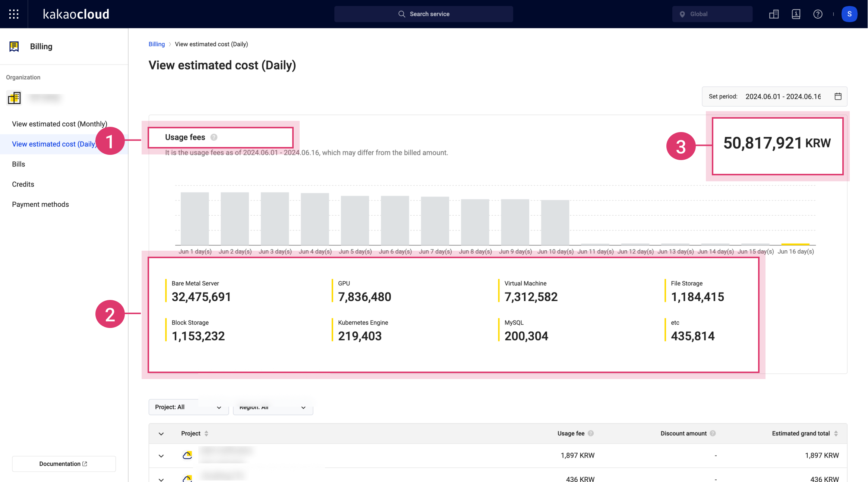This screenshot has width=868, height=482.
Task: Click the Jun 1 bar in chart
Action: coord(195,218)
